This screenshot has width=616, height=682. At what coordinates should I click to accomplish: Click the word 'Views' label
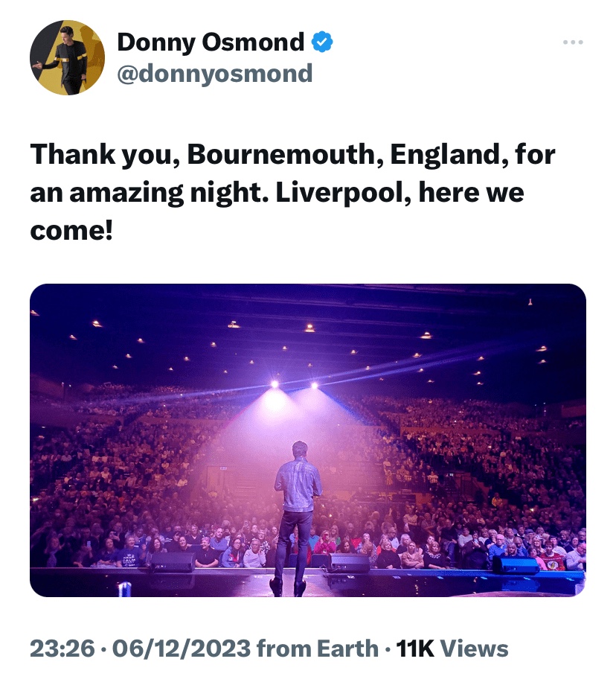coord(474,648)
